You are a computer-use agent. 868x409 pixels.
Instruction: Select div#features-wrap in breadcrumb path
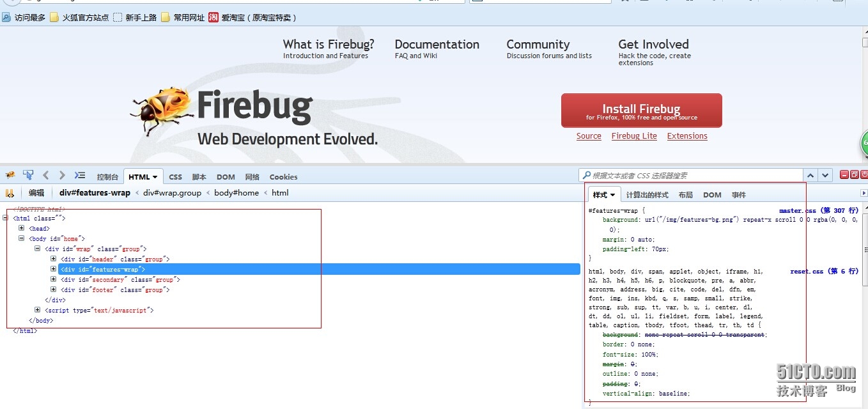95,193
